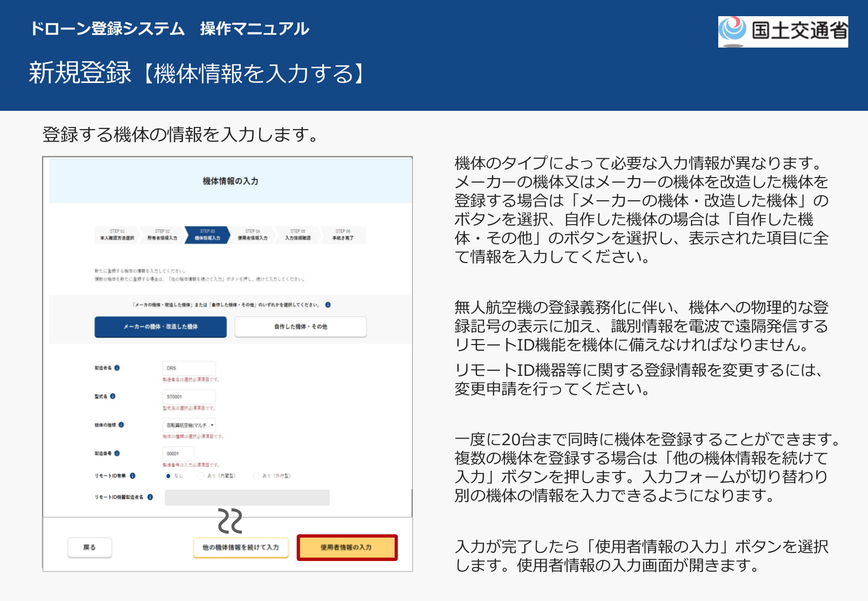The image size is (868, 601).
Task: Click info icon beside the 製造者名 label
Action: (x=117, y=368)
